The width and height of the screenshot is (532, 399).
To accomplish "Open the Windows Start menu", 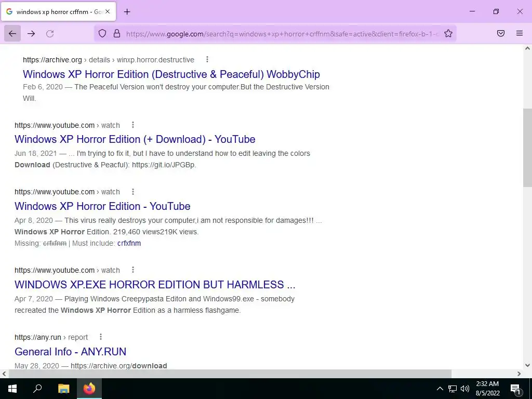I will (x=12, y=389).
